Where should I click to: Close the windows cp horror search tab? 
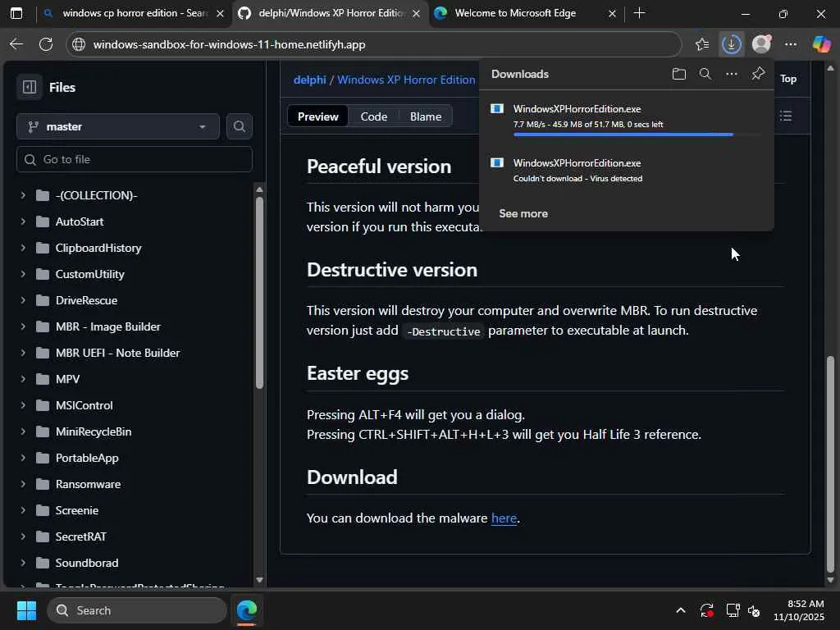click(220, 13)
